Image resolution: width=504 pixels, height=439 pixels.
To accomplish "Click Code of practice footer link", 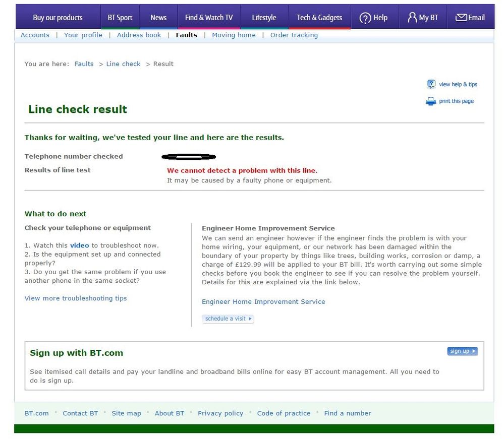I will click(x=284, y=413).
